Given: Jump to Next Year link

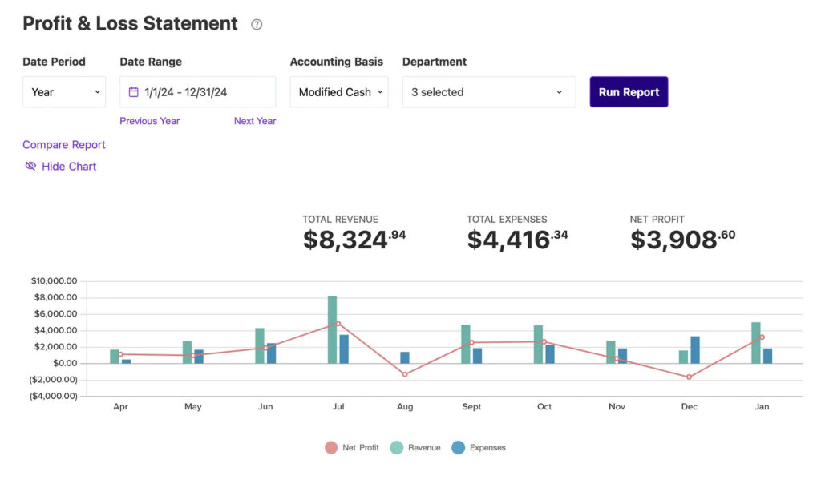Looking at the screenshot, I should tap(255, 121).
